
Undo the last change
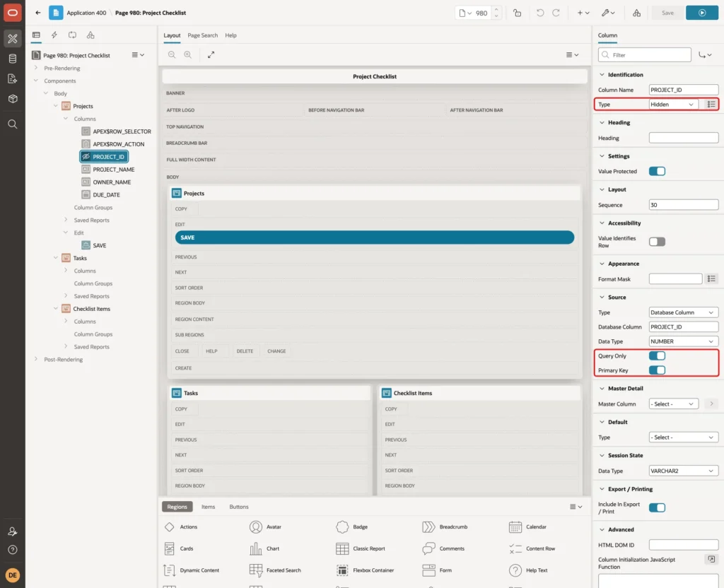coord(539,13)
